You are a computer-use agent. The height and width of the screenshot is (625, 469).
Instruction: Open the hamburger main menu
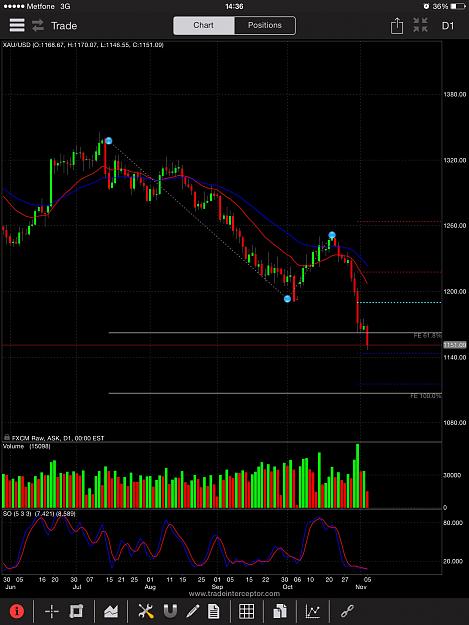17,26
